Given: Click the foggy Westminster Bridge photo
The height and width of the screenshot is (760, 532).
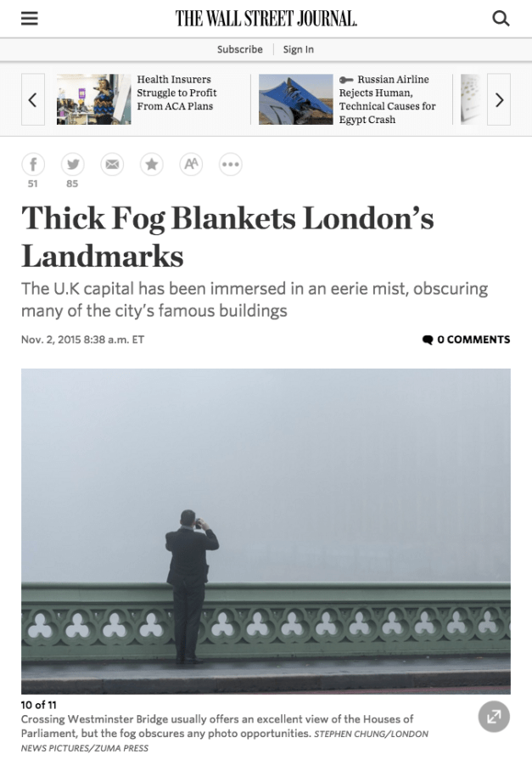Looking at the screenshot, I should tap(266, 532).
